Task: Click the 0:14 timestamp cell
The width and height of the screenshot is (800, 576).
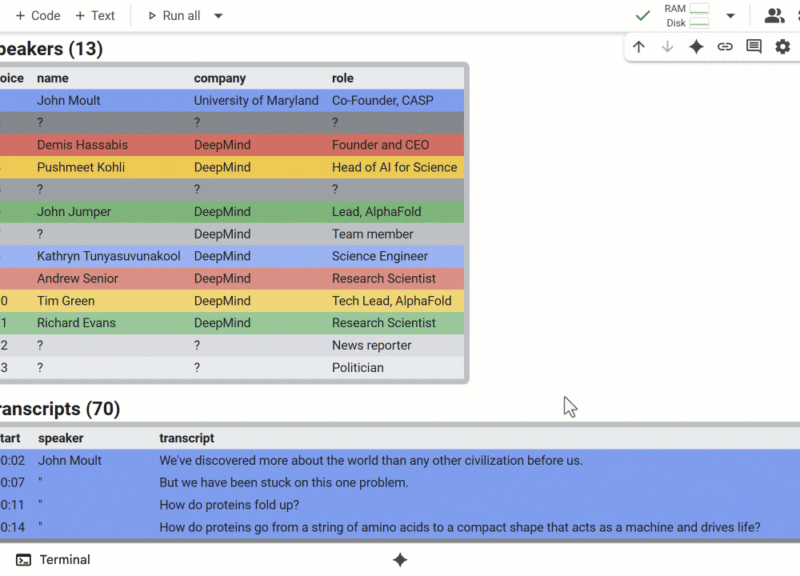Action: click(x=12, y=527)
